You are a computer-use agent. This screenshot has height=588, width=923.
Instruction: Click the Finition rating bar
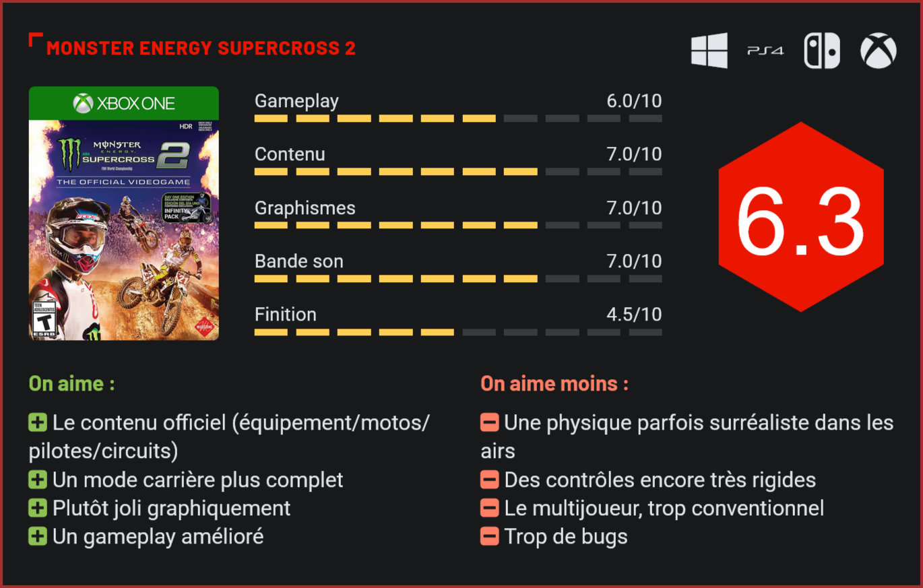[458, 332]
